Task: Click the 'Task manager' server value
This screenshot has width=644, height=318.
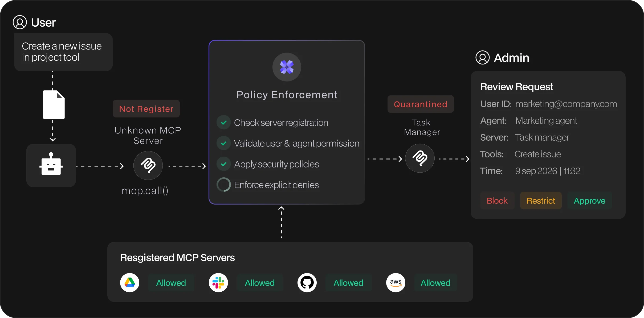Action: (x=542, y=137)
